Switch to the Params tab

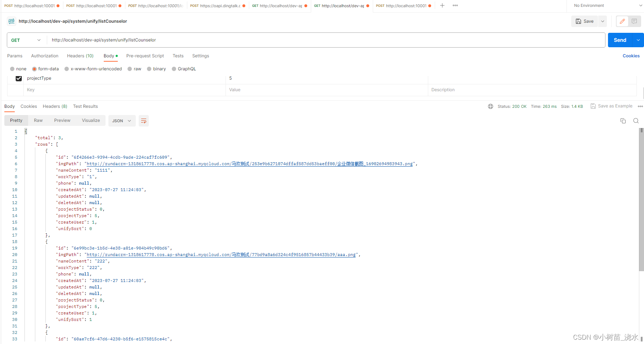15,56
